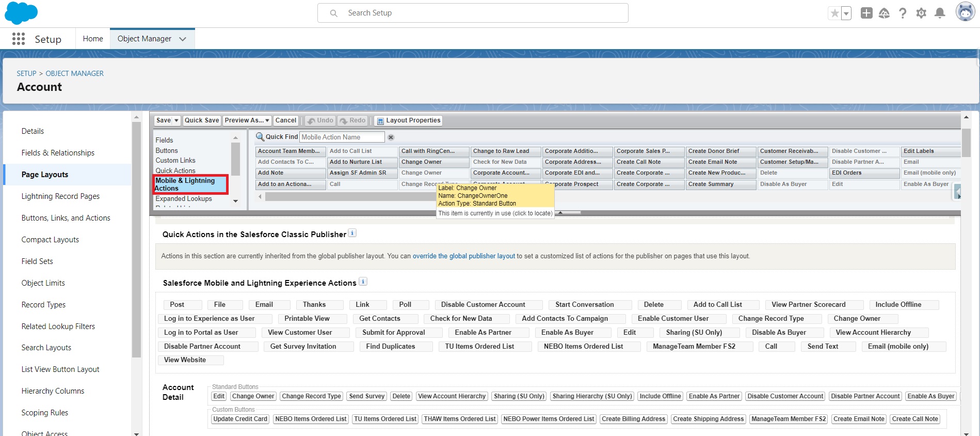Open the Global Actions plus icon

(x=866, y=13)
